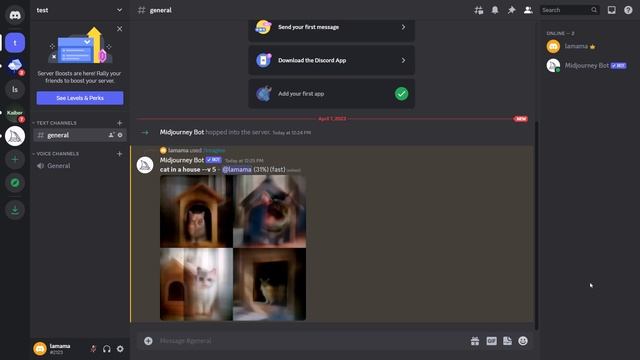This screenshot has height=360, width=640.
Task: Open the Nitro gift icon
Action: tap(475, 341)
